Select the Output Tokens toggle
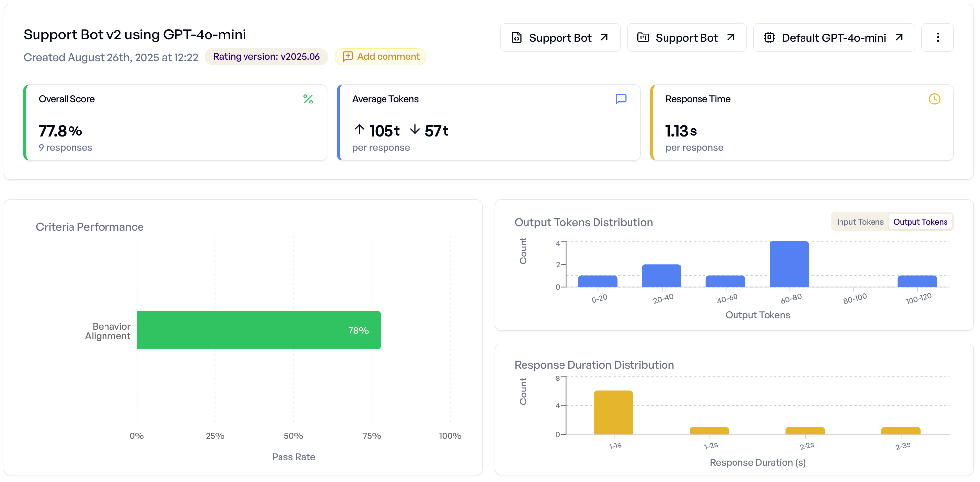Screen dimensions: 980x482 pos(920,222)
